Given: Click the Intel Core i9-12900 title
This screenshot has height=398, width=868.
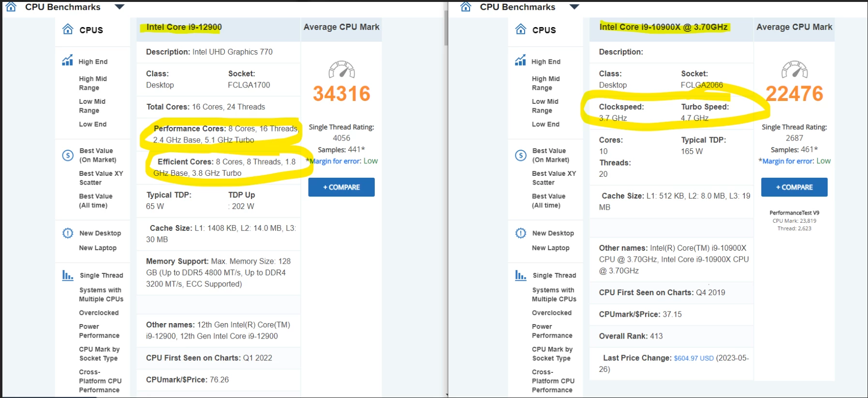Looking at the screenshot, I should point(184,27).
